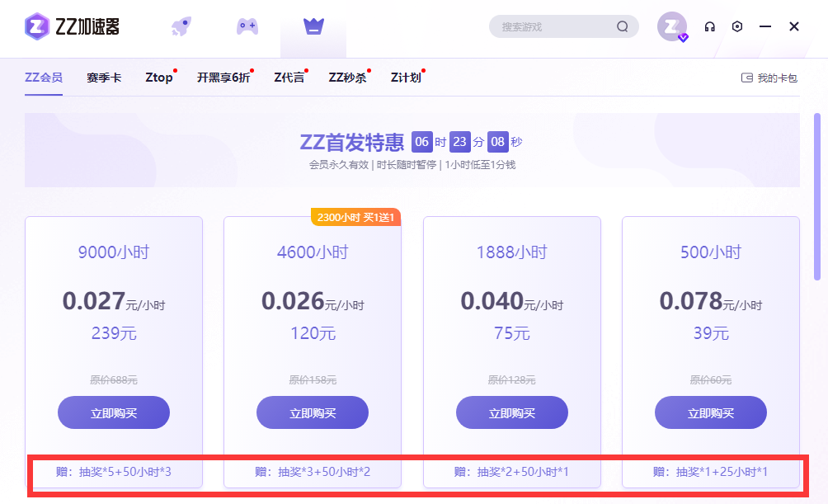Select the crown membership icon
828x504 pixels.
[x=313, y=26]
